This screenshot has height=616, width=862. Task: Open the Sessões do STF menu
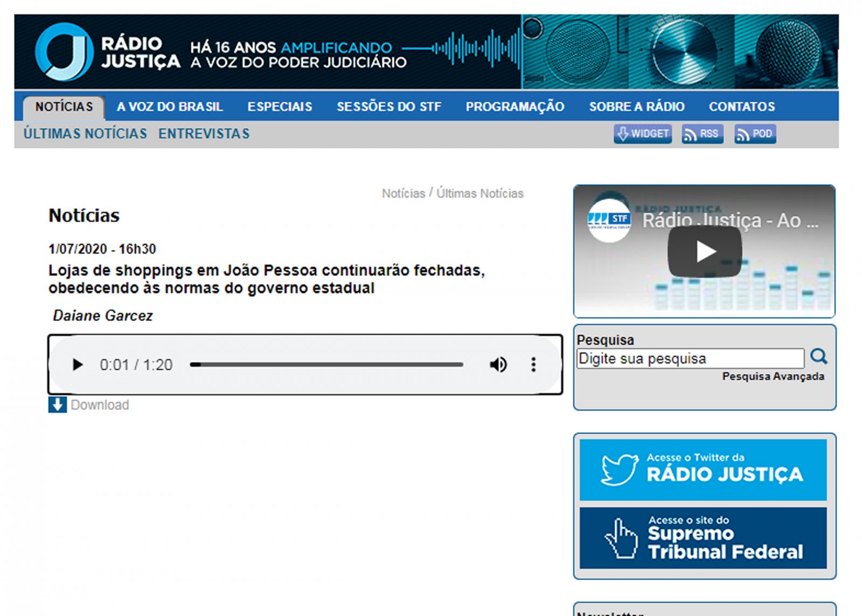coord(388,107)
